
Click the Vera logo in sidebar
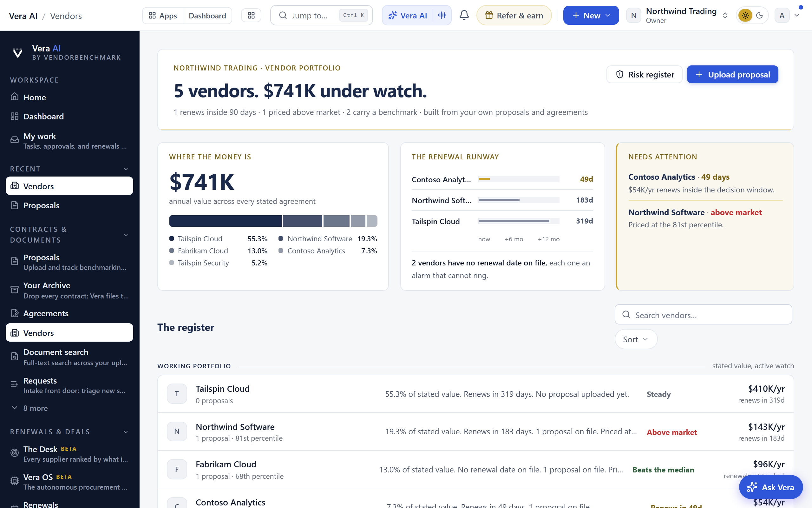[x=17, y=53]
